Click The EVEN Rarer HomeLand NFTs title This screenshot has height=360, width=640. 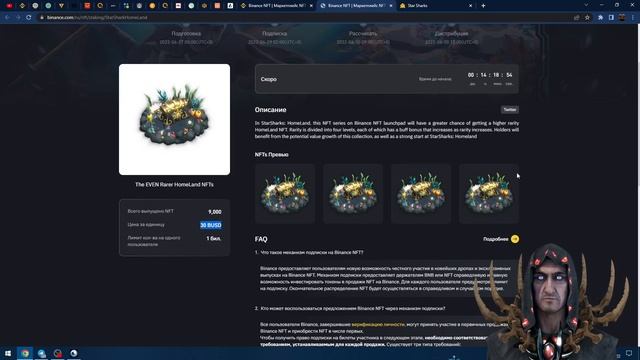point(174,184)
